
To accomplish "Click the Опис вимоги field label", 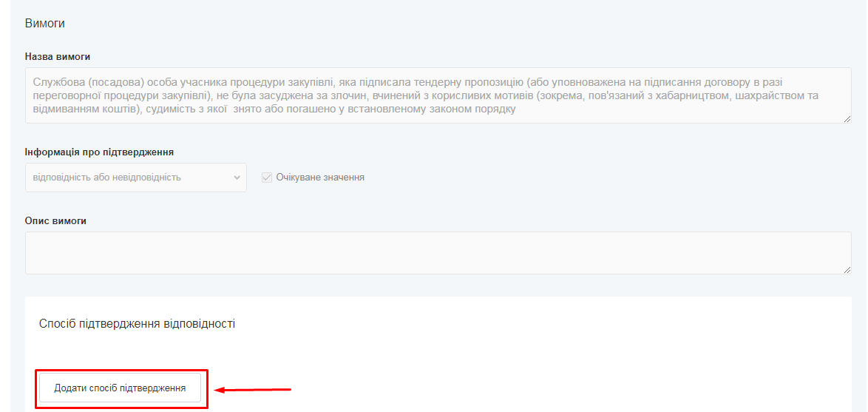I will (55, 221).
